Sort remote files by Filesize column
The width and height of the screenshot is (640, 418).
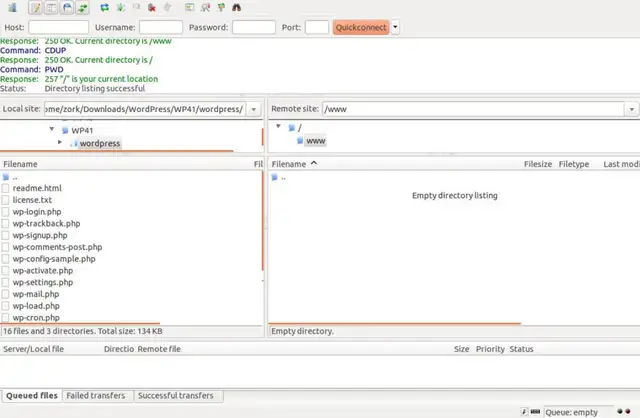[x=538, y=164]
